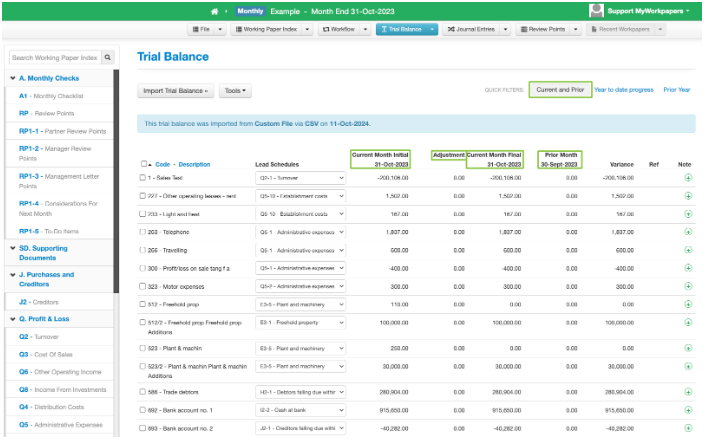Add a note to the Telephone row
This screenshot has width=712, height=446.
click(x=688, y=231)
